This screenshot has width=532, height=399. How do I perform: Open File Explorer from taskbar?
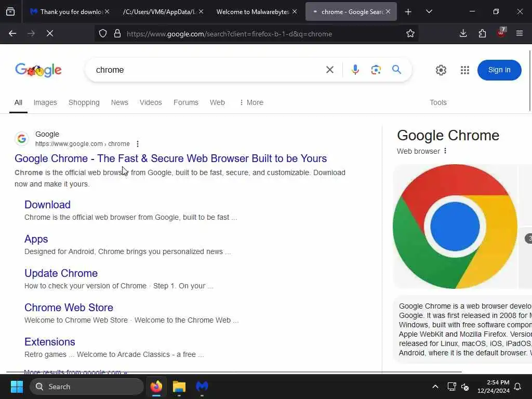179,387
